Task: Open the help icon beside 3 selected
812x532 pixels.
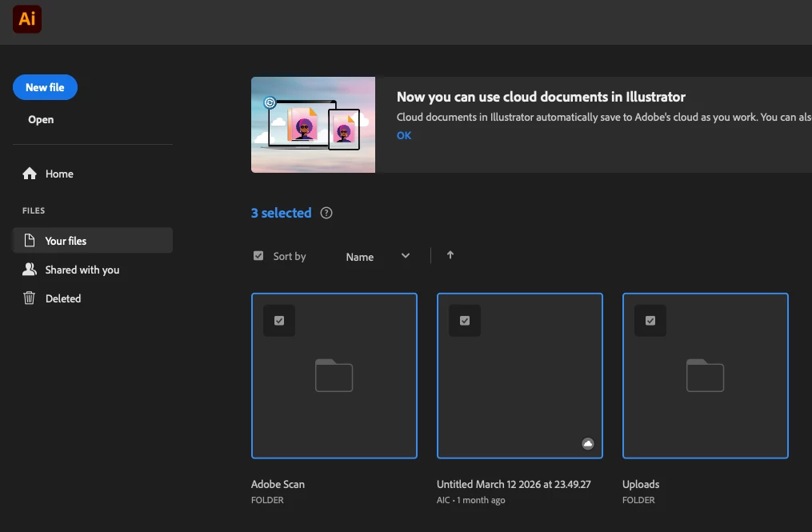Action: (x=326, y=213)
